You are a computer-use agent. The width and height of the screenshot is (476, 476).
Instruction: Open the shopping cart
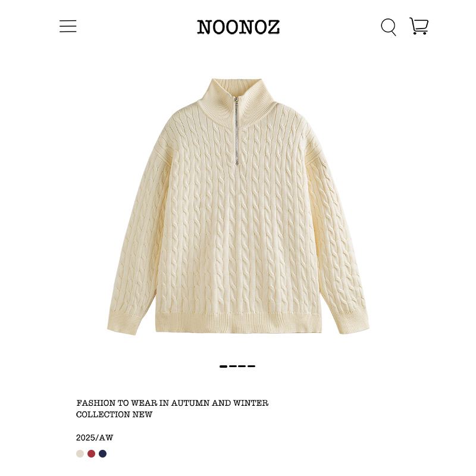point(419,26)
